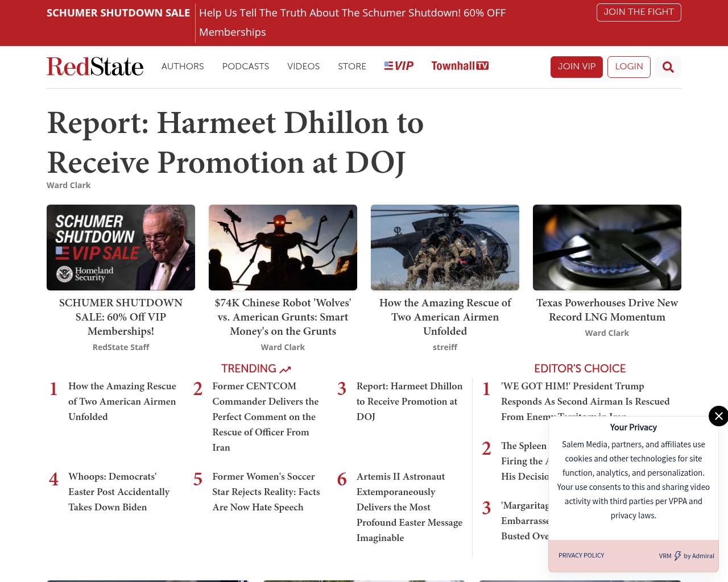Click the LOGIN button

[x=629, y=67]
